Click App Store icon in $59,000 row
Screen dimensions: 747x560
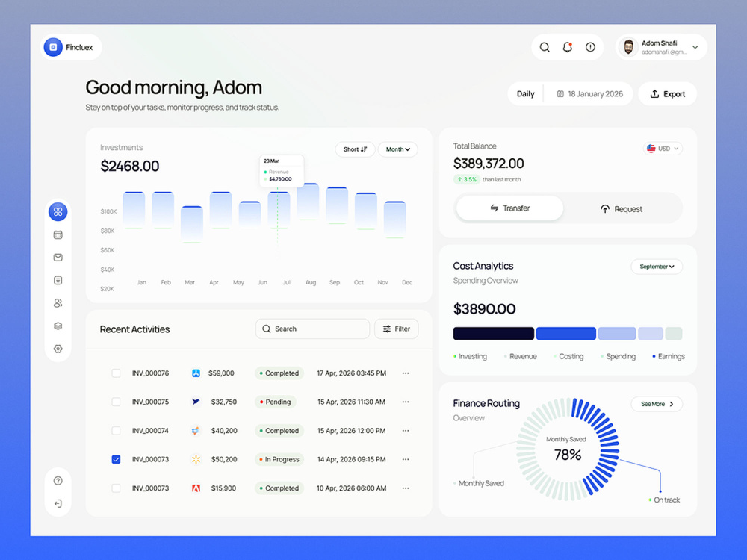[196, 373]
